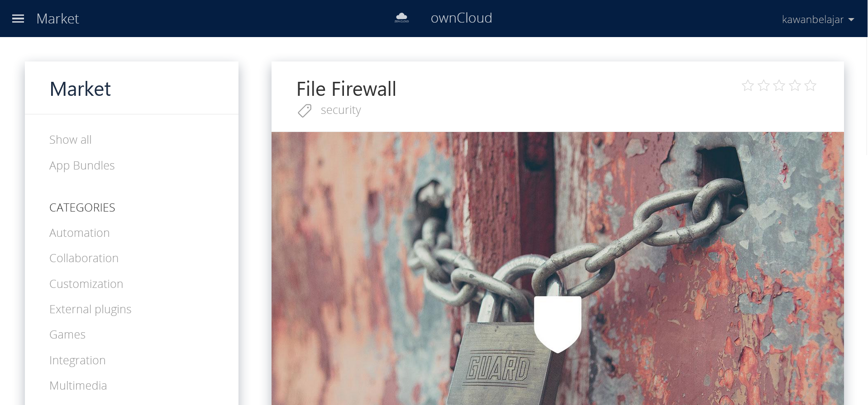This screenshot has height=405, width=868.
Task: Choose the Automation category
Action: click(x=79, y=233)
